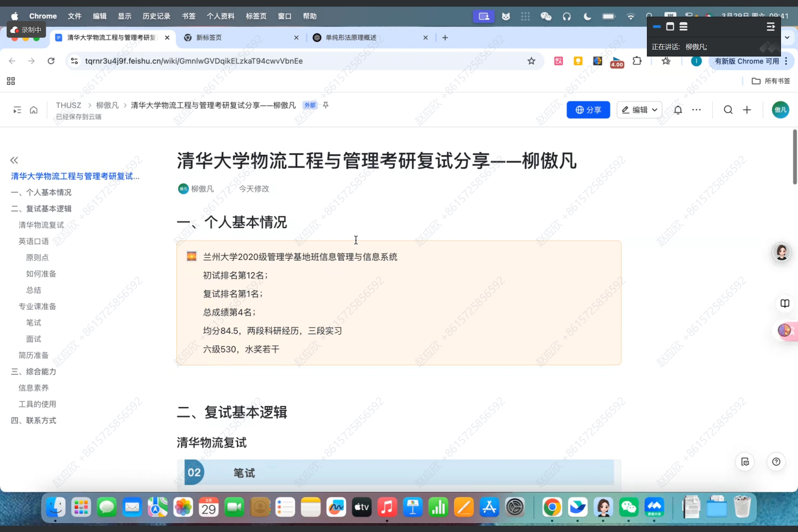798x532 pixels.
Task: Click the callout sunrise emoji icon
Action: coord(191,256)
